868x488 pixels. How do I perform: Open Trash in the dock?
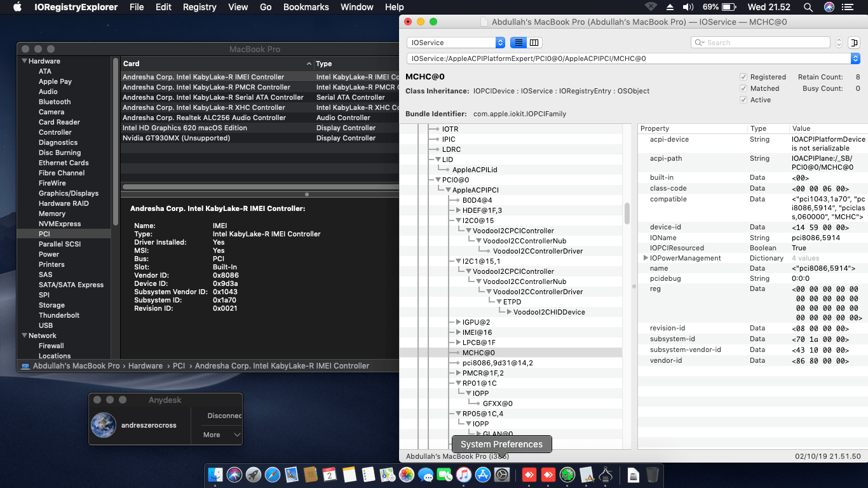[653, 475]
